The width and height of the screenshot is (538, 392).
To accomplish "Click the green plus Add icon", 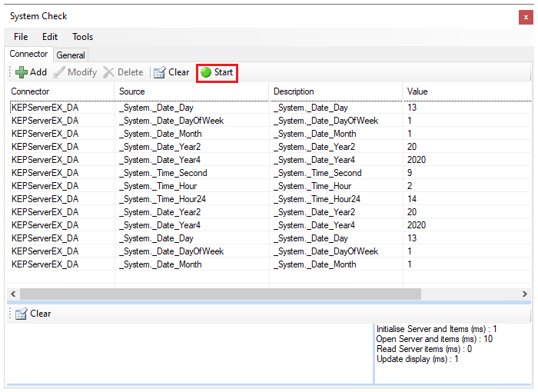I will tap(22, 72).
